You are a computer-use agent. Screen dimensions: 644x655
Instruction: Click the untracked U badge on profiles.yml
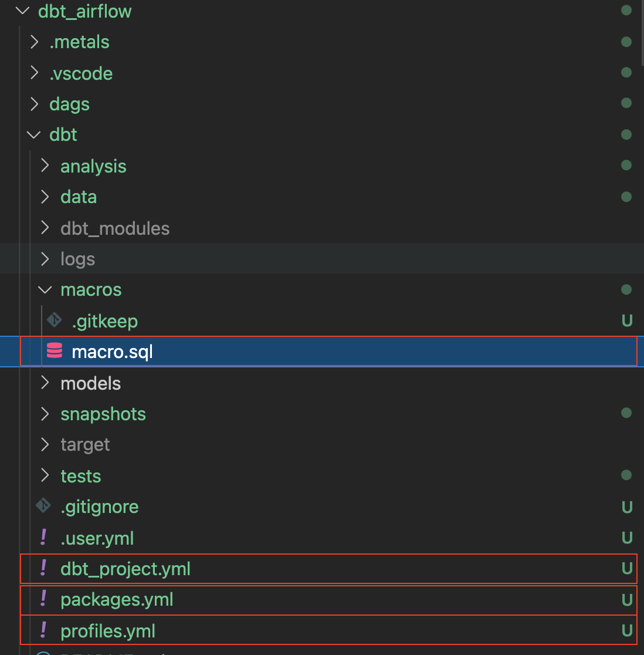pyautogui.click(x=626, y=631)
